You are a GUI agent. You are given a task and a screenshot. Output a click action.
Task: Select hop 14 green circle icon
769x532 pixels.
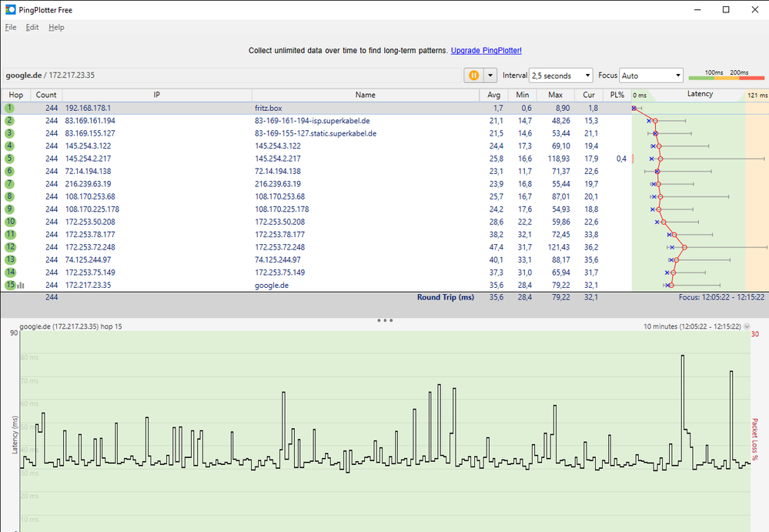(x=10, y=273)
